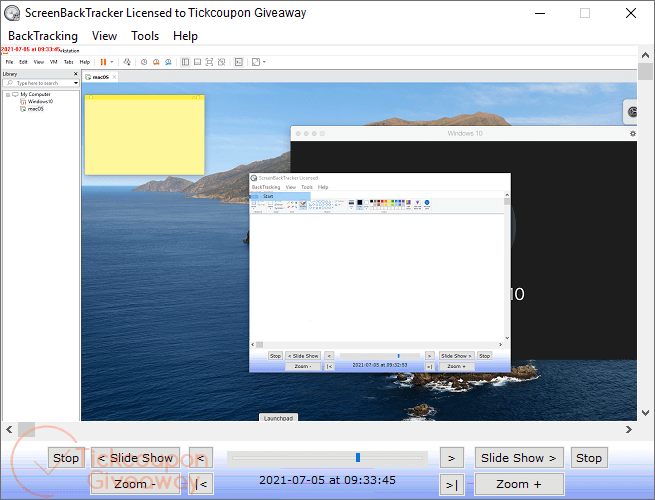Open the library search dropdown arrow
Viewport: 655px width, 500px height.
(76, 83)
